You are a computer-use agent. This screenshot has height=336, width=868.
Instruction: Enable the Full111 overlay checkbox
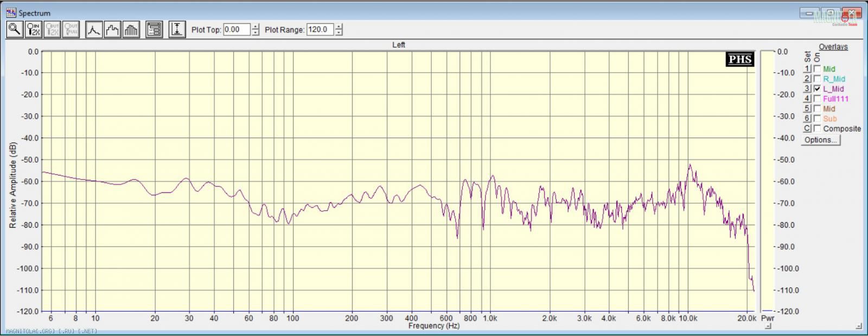817,99
